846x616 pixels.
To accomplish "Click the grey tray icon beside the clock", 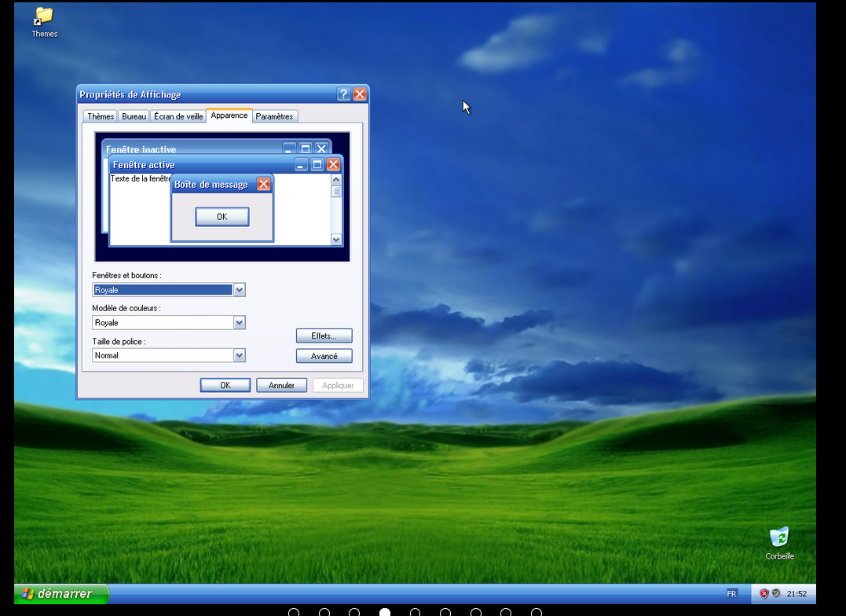I will coord(776,592).
